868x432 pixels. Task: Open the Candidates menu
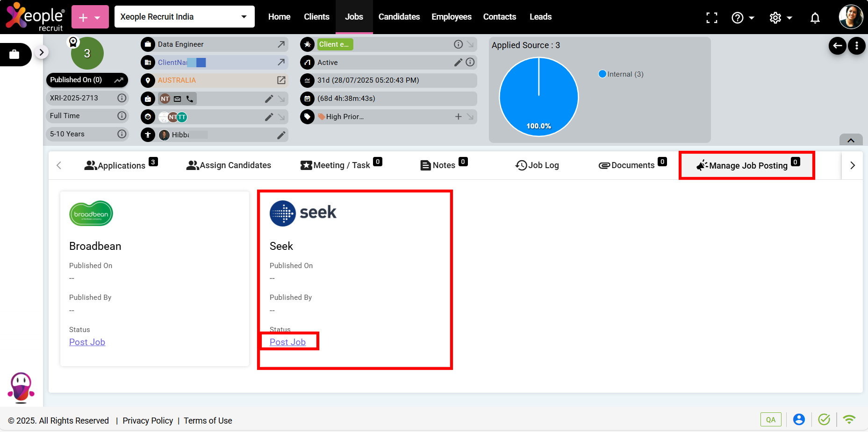(399, 17)
